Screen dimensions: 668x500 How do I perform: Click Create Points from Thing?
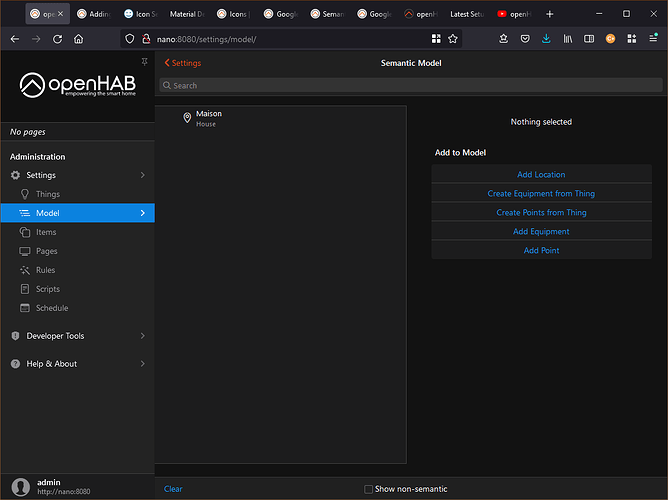click(x=541, y=213)
